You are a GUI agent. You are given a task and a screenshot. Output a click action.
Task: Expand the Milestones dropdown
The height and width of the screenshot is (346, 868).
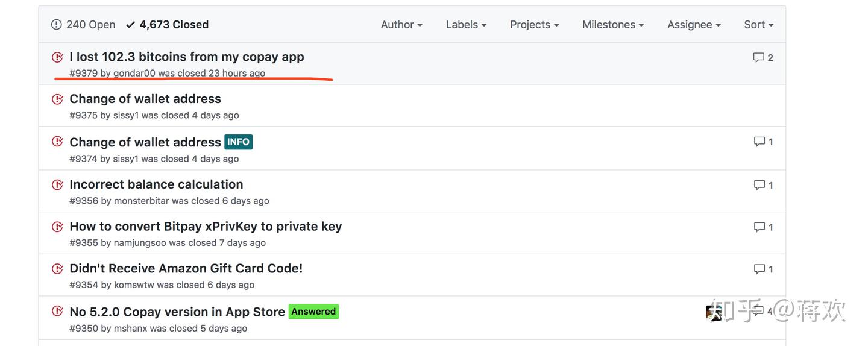612,25
